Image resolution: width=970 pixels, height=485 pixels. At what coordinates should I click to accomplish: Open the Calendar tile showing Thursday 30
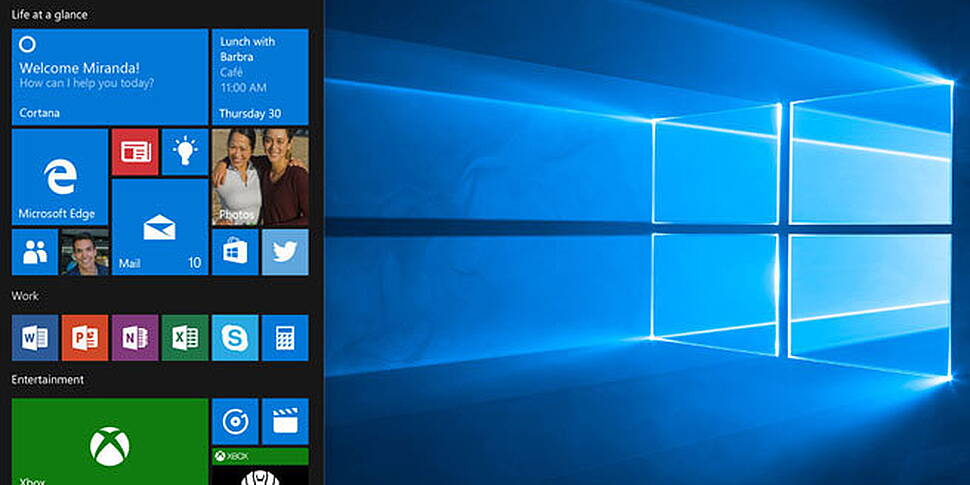click(x=260, y=77)
